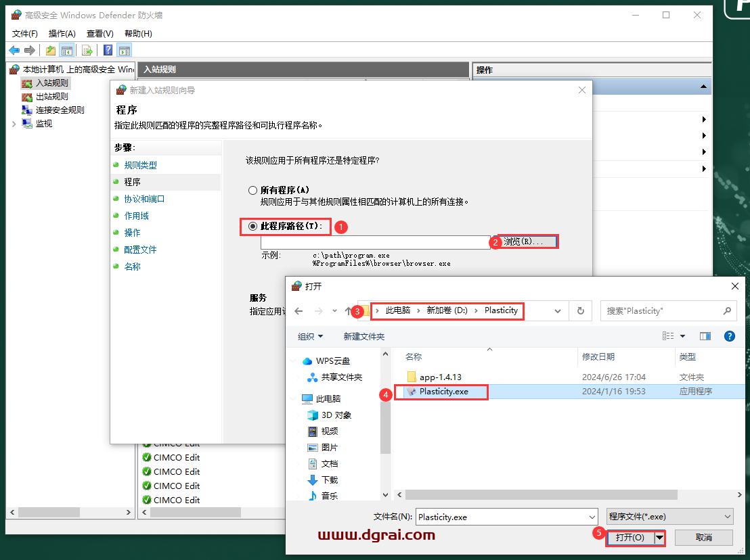Screen dimensions: 750x560
Task: Select the 此程序路径(T) radio button
Action: coord(253,226)
